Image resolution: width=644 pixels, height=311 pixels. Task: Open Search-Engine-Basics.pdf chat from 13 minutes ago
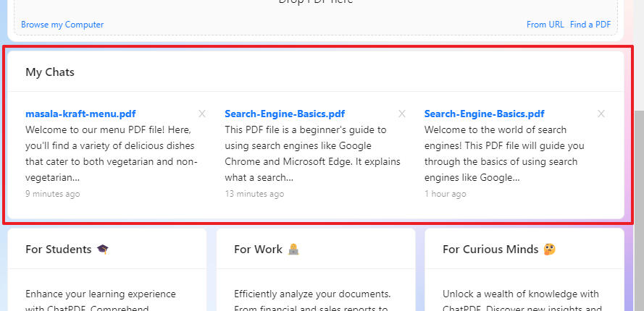(x=285, y=114)
